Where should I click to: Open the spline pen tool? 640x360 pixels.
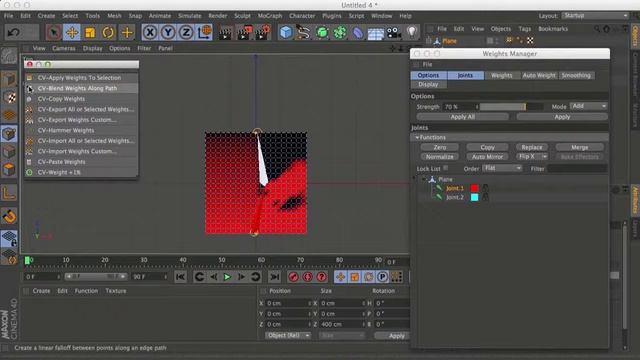coord(303,33)
